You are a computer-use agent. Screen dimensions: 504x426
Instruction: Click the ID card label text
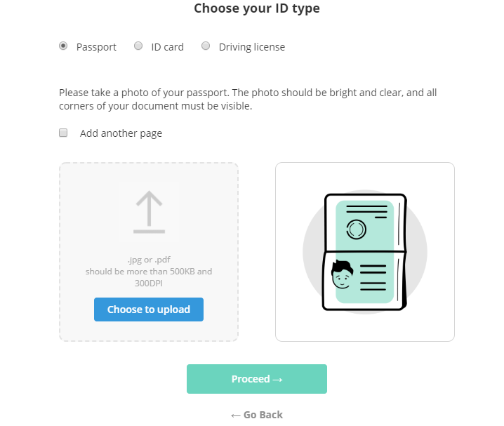[x=168, y=47]
